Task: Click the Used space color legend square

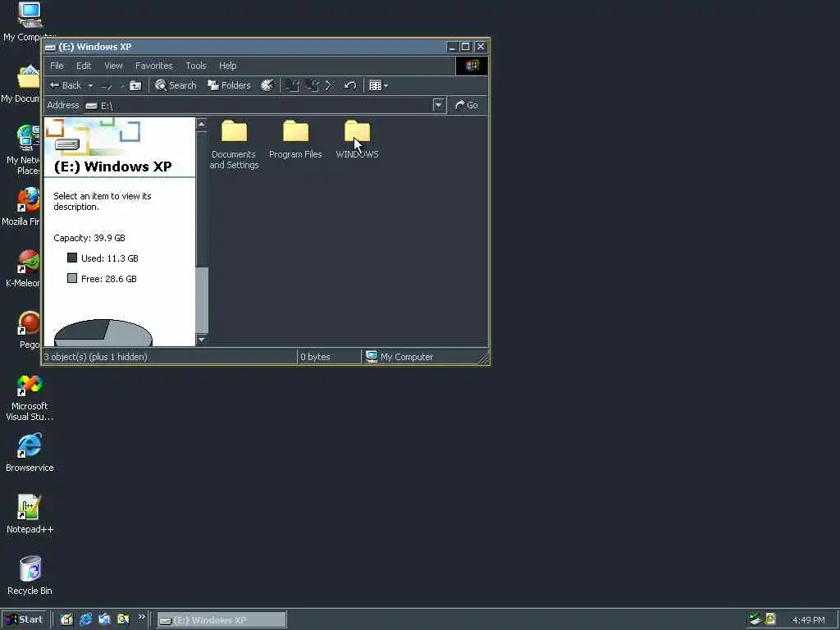Action: tap(72, 258)
